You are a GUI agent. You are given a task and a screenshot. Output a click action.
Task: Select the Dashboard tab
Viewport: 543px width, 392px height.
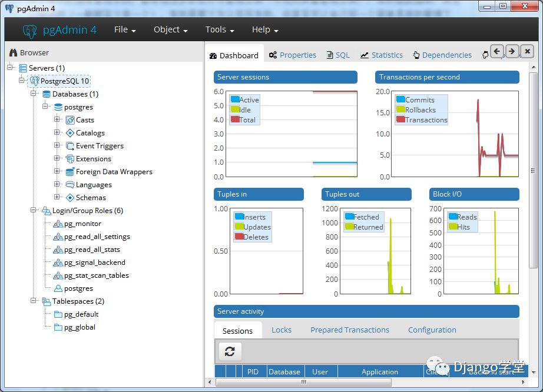click(x=234, y=55)
